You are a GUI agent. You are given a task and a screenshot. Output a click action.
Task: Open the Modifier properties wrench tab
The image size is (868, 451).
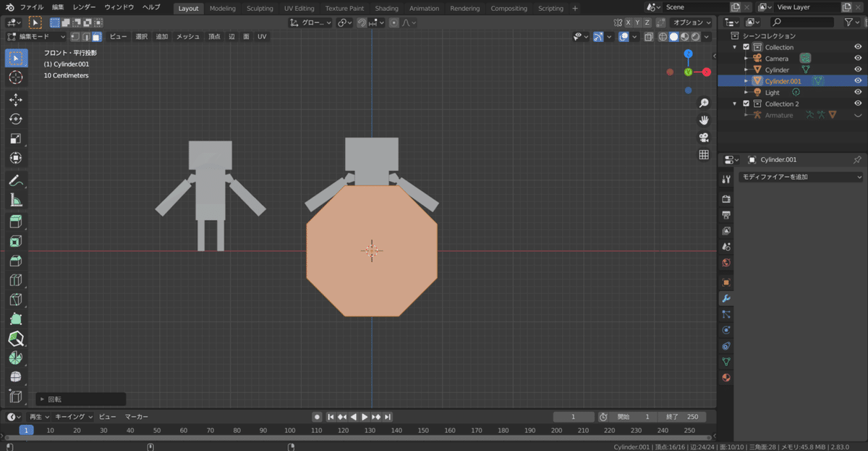tap(726, 298)
